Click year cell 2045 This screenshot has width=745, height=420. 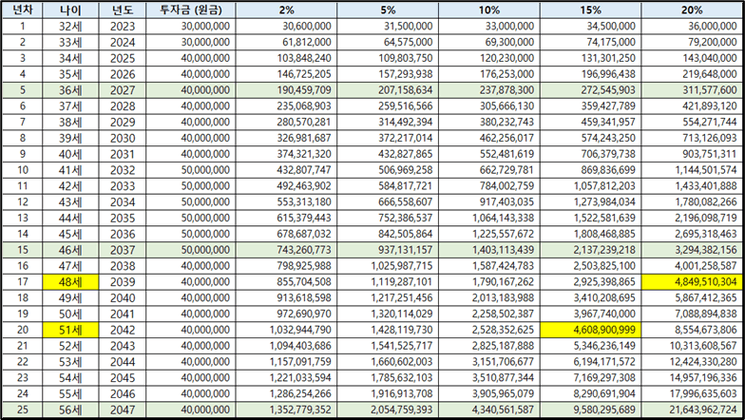122,378
